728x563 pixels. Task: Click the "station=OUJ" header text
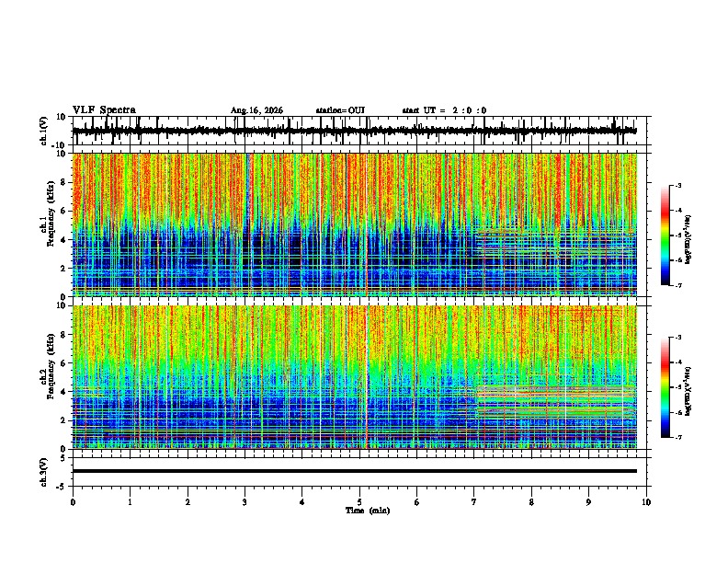tap(340, 110)
